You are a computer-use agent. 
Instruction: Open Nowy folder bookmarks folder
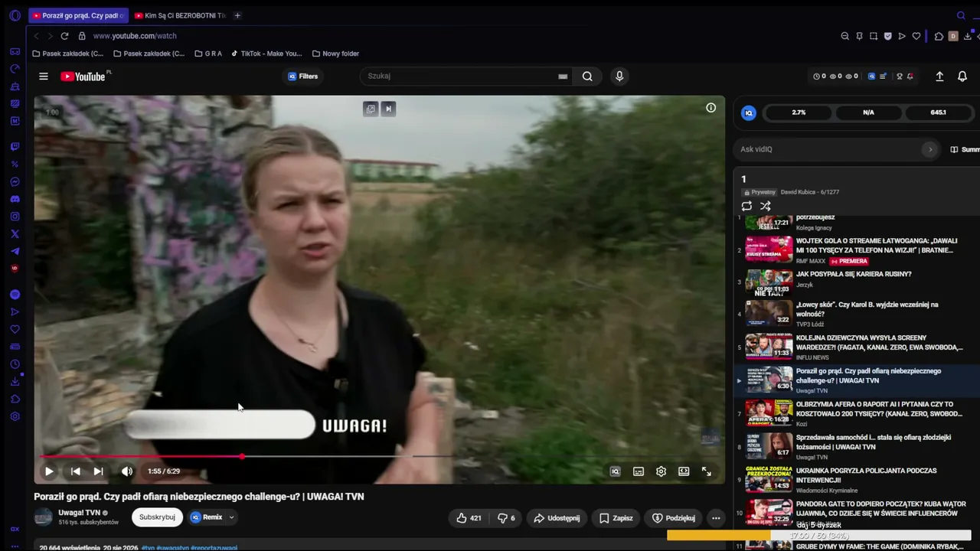[x=335, y=54]
